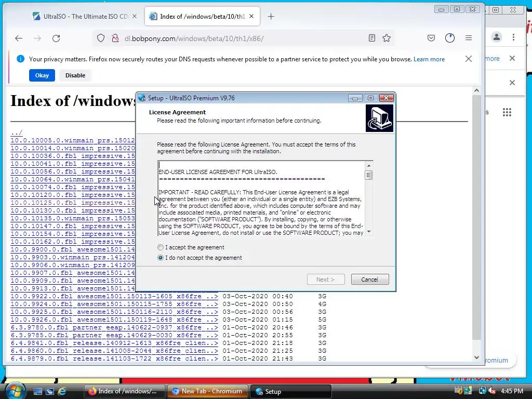Dismiss the DNS privacy notification bar

pyautogui.click(x=469, y=59)
